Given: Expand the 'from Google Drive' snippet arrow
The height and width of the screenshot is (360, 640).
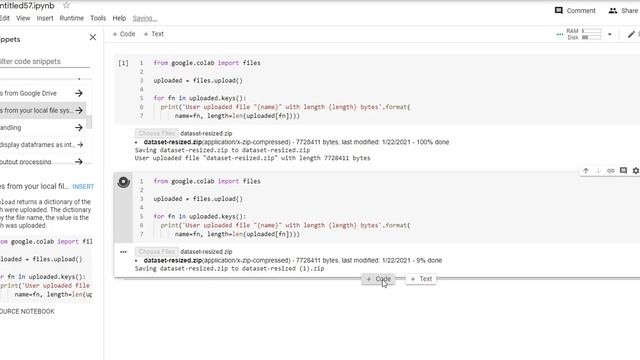Looking at the screenshot, I should [x=79, y=93].
